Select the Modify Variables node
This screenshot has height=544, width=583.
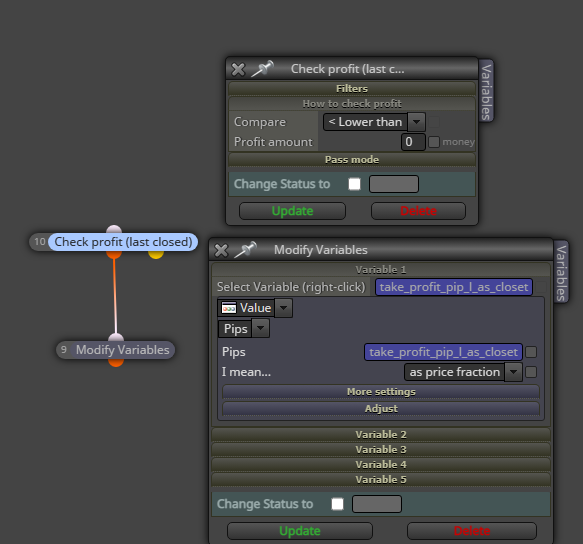pos(122,350)
